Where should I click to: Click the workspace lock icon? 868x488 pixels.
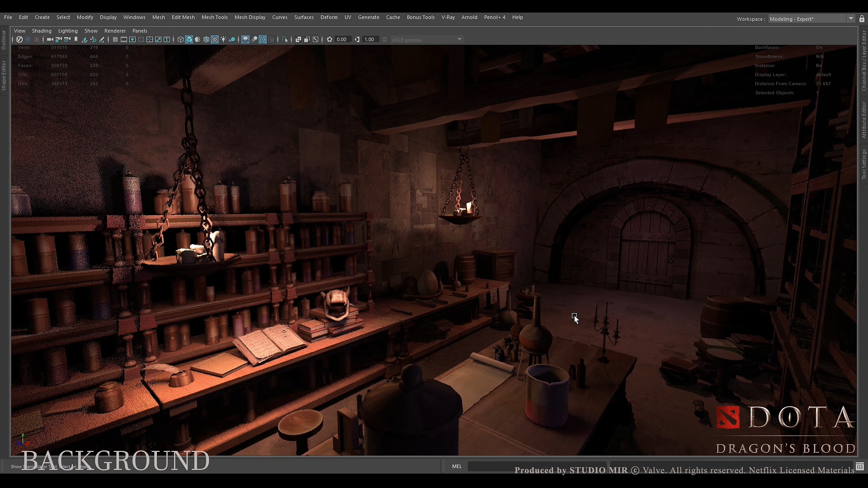pyautogui.click(x=862, y=19)
